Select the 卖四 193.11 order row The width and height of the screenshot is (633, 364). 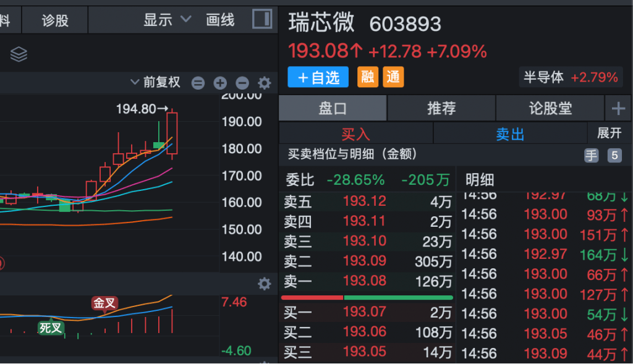click(x=367, y=221)
